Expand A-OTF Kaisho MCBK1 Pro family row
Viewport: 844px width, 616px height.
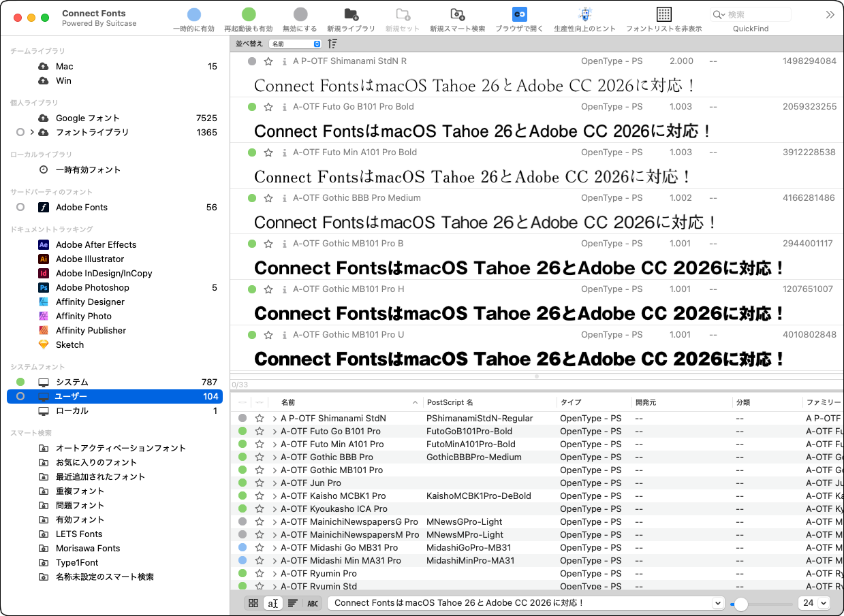click(x=275, y=496)
